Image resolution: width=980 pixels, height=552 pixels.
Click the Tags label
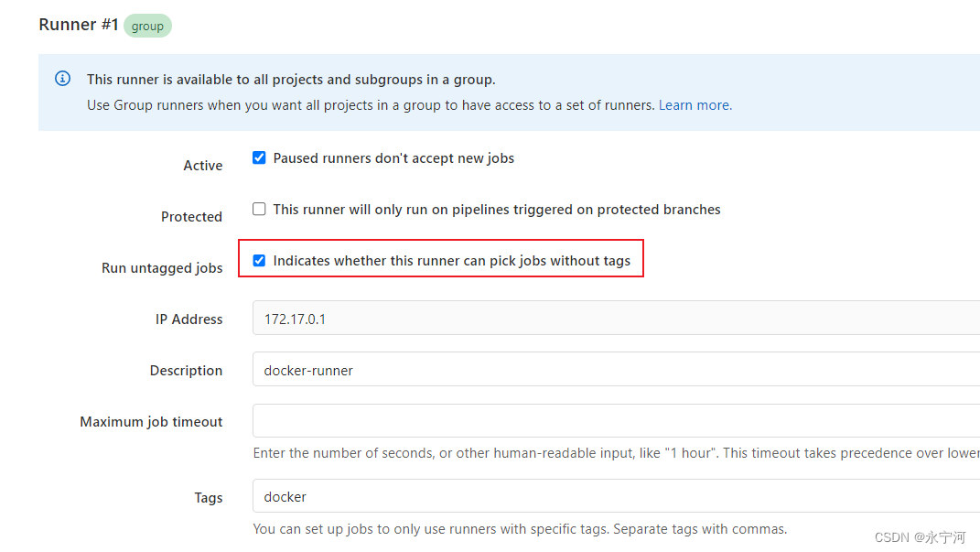click(208, 498)
